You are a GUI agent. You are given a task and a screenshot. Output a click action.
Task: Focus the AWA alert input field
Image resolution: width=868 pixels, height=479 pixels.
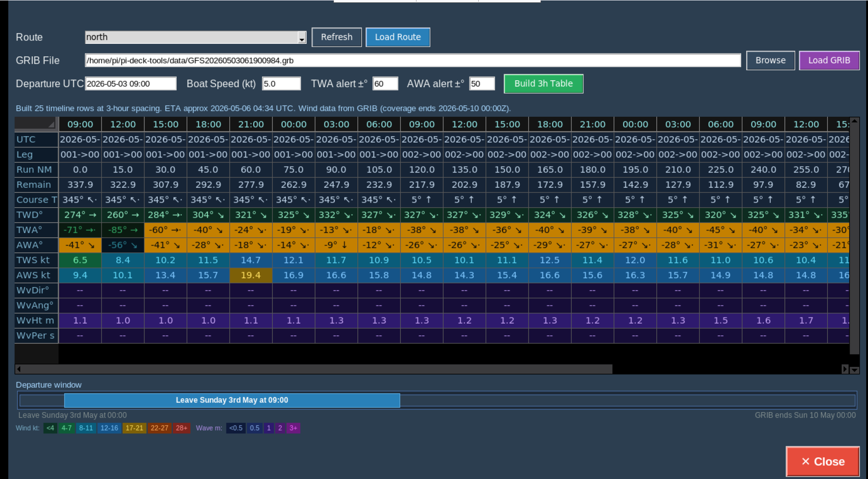[482, 84]
